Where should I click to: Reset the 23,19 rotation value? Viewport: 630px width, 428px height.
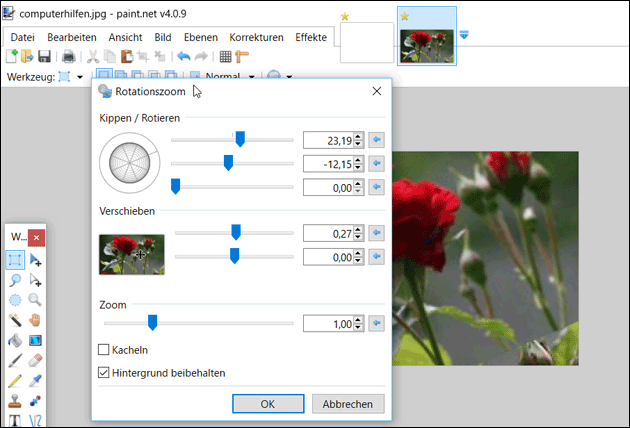(376, 140)
